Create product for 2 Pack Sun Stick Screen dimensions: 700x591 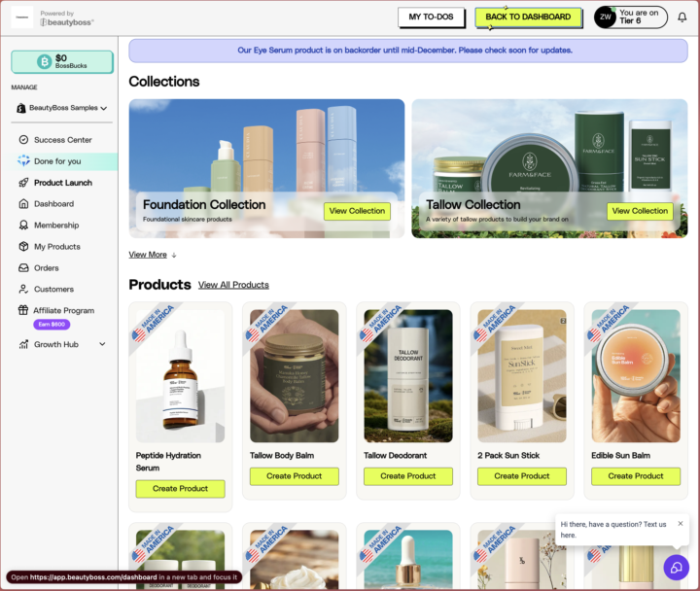(x=522, y=476)
